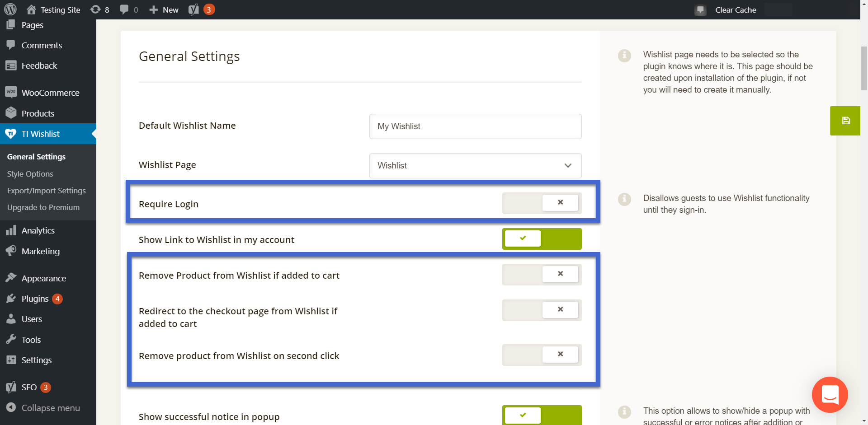Open the Wishlist Page dropdown
The width and height of the screenshot is (868, 425).
tap(475, 166)
